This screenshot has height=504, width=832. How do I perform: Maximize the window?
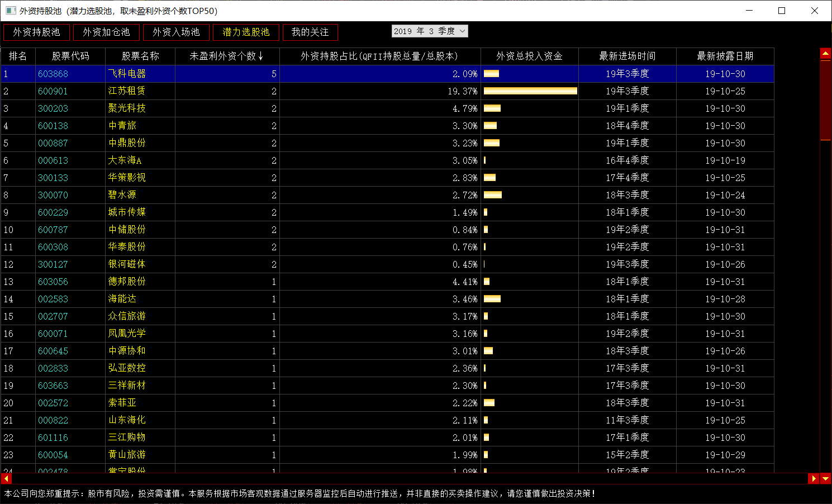[782, 11]
